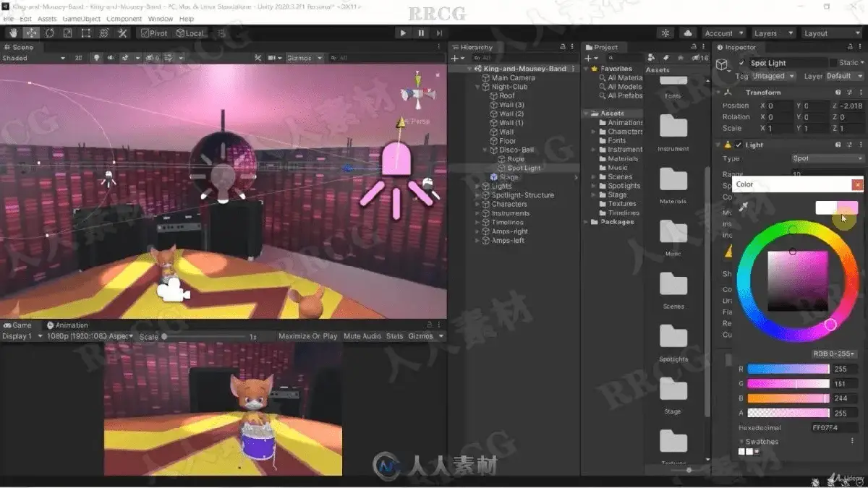Open Collab sun icon in toolbar

coord(665,33)
